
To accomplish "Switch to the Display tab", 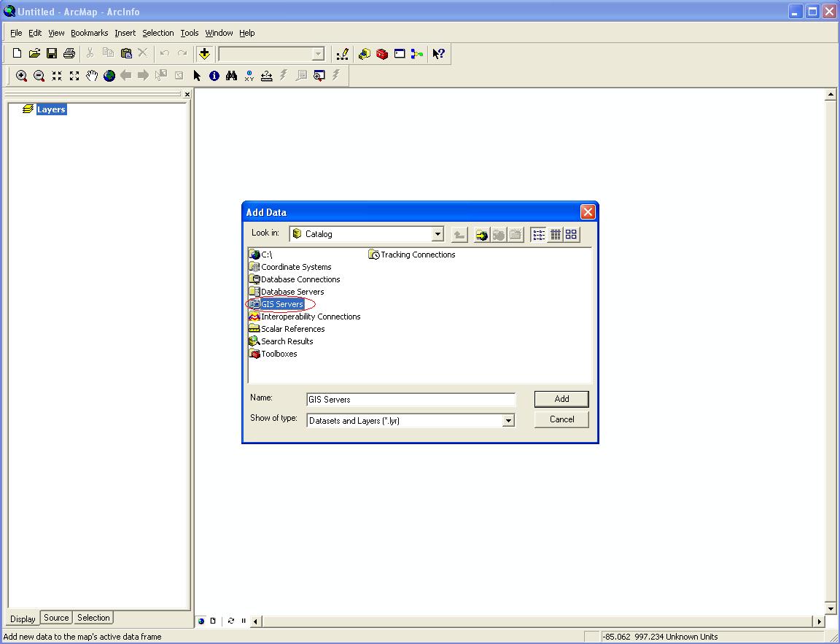I will click(23, 618).
